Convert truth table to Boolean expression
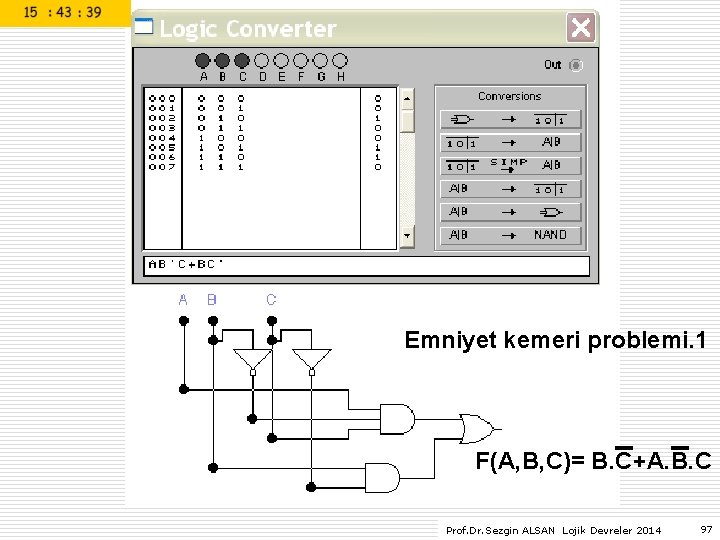The image size is (720, 540). coord(510,142)
